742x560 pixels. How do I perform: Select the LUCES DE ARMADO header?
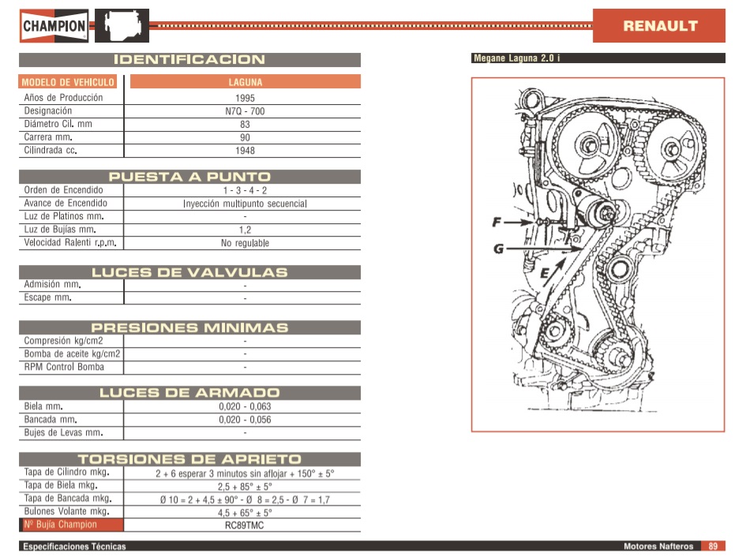tap(189, 393)
